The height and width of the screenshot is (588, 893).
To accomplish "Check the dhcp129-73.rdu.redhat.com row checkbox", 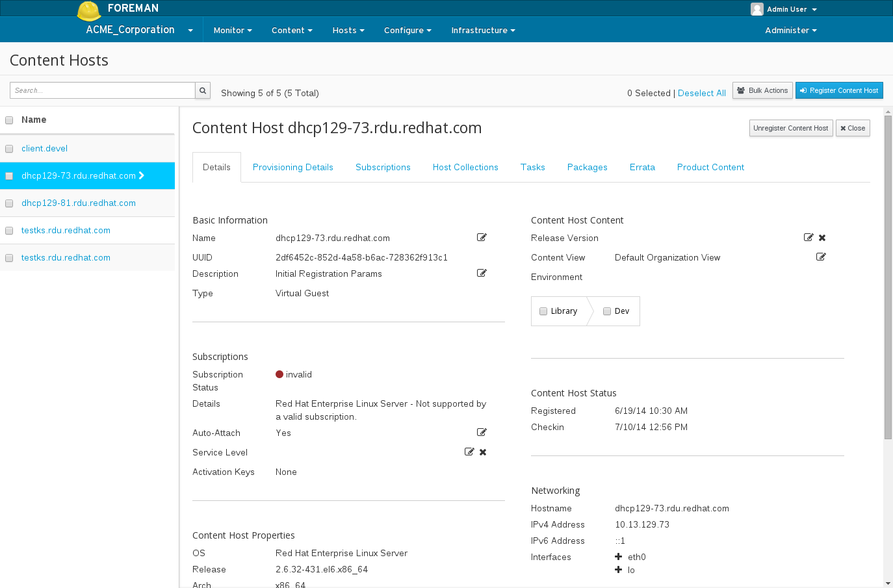I will (9, 176).
